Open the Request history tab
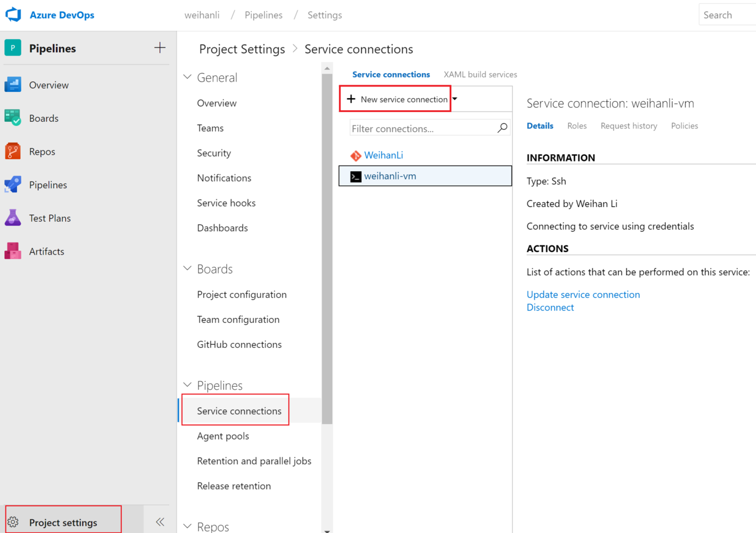The image size is (756, 533). tap(629, 125)
